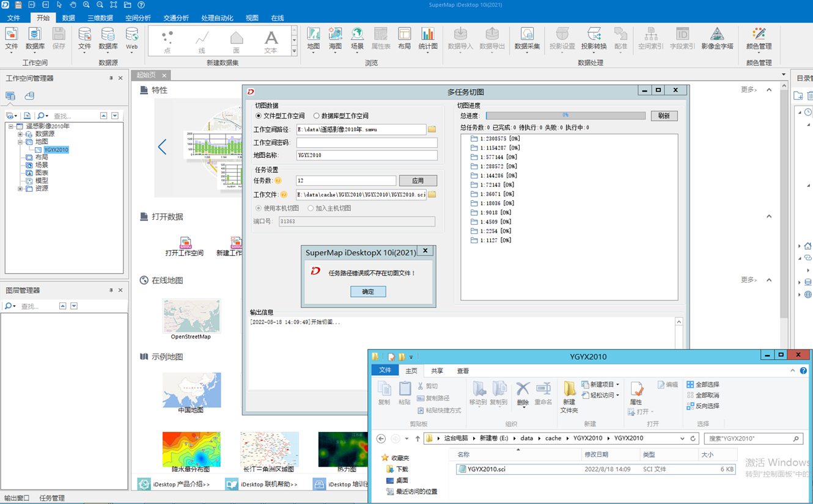Go up one folder in Explorer
The image size is (813, 504).
coord(418,439)
